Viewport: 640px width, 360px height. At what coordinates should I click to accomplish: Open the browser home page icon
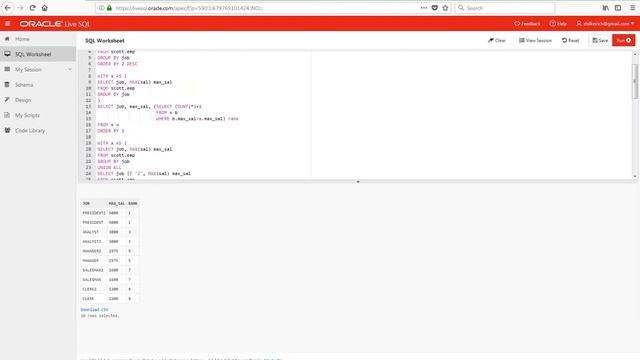[x=44, y=8]
